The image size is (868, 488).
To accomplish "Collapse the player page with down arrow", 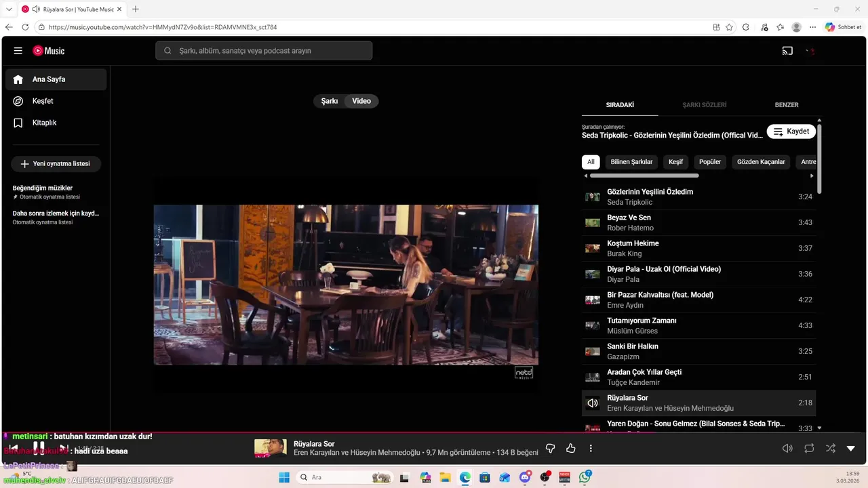I will (x=851, y=448).
